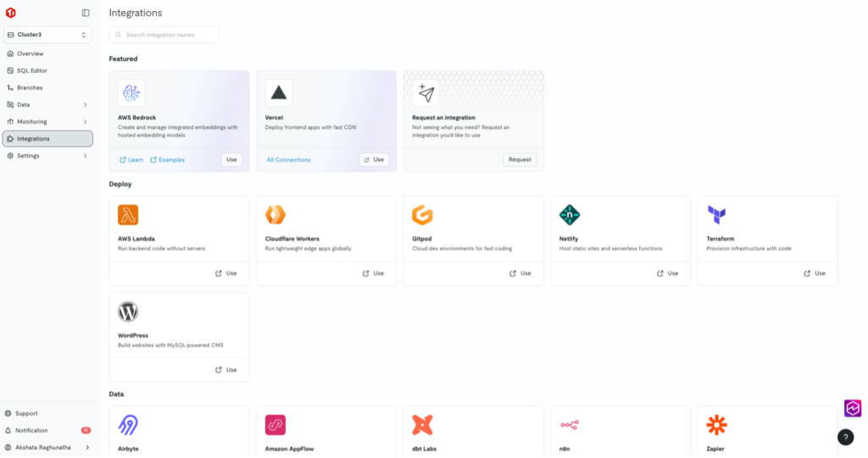This screenshot has width=868, height=458.
Task: Click the WordPress title text
Action: click(x=133, y=336)
